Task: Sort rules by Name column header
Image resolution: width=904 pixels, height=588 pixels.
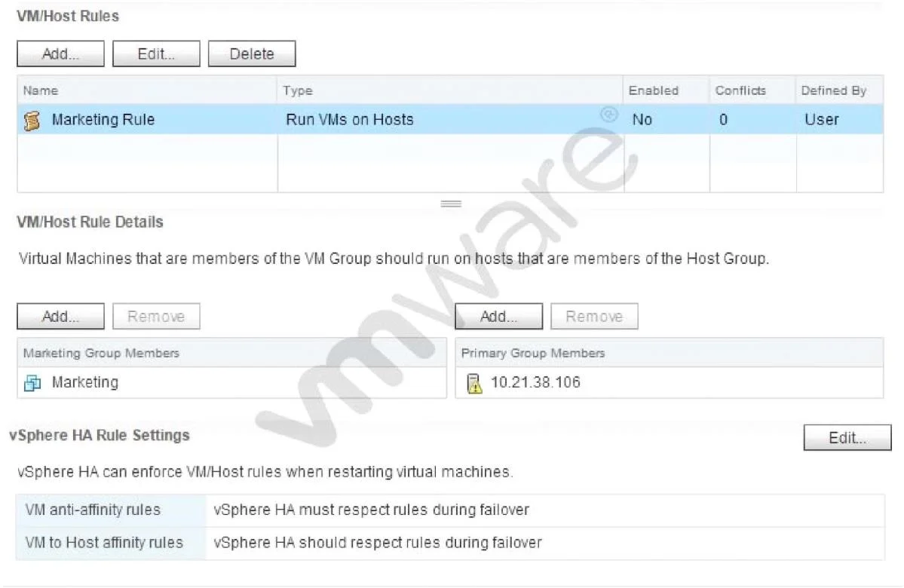Action: click(147, 90)
